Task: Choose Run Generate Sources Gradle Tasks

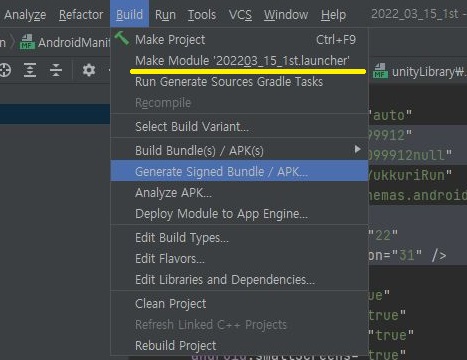Action: [x=239, y=82]
